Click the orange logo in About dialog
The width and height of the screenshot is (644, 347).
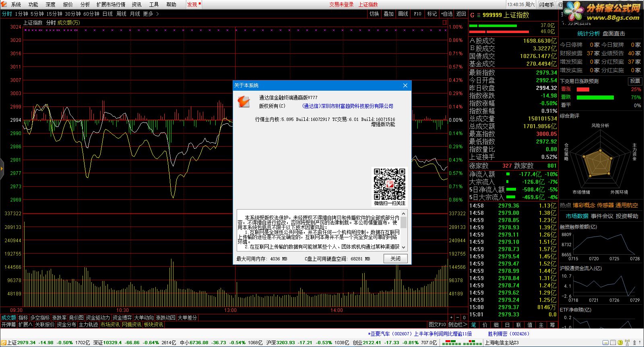[244, 102]
